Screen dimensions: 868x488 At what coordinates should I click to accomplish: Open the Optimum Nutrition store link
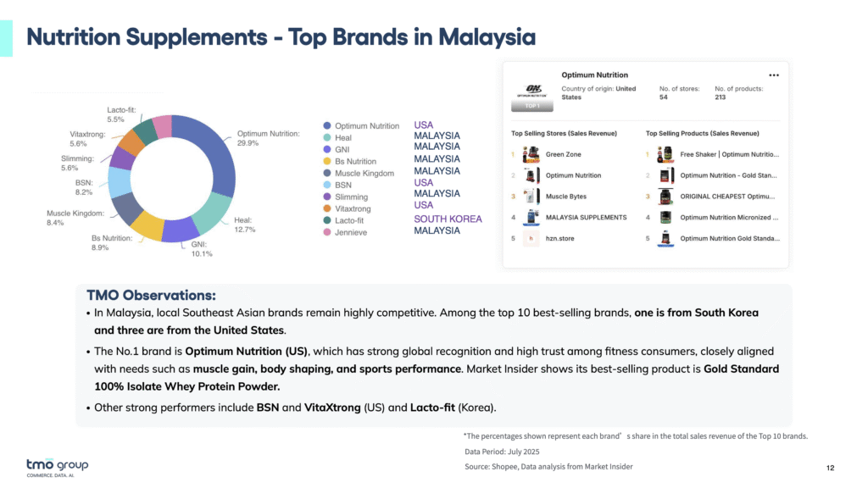(573, 175)
